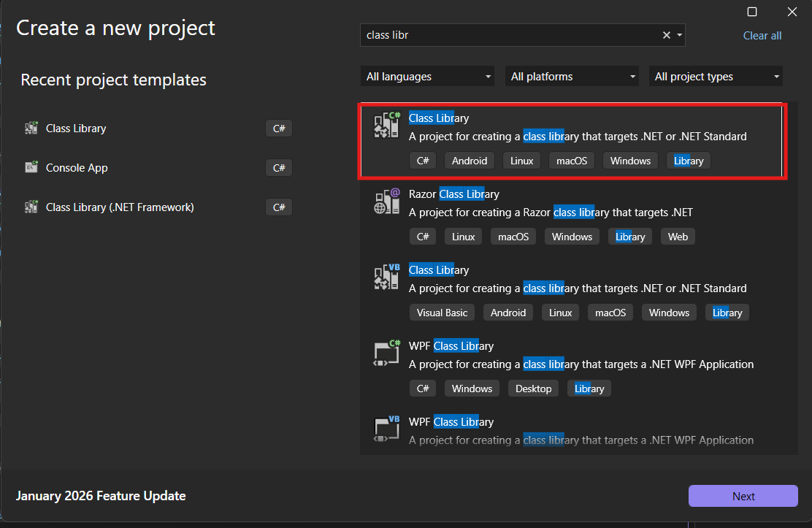812x528 pixels.
Task: Open the All platforms filter dropdown
Action: [572, 76]
